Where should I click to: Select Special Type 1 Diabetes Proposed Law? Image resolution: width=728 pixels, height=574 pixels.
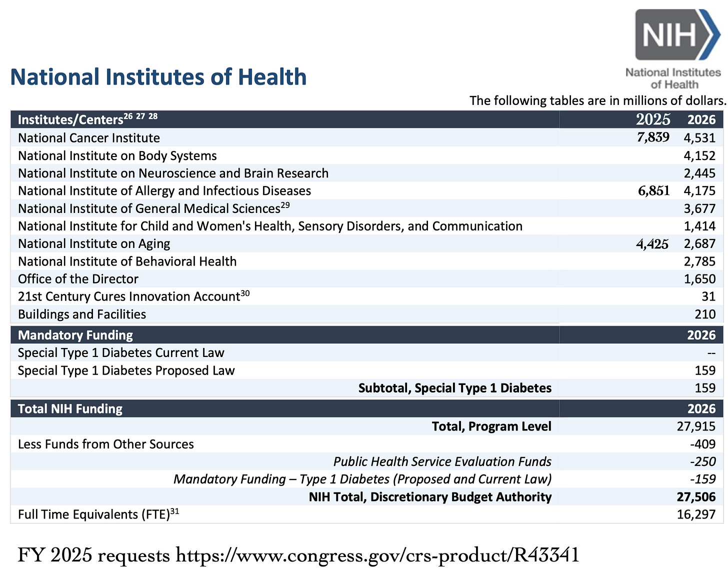pos(126,370)
